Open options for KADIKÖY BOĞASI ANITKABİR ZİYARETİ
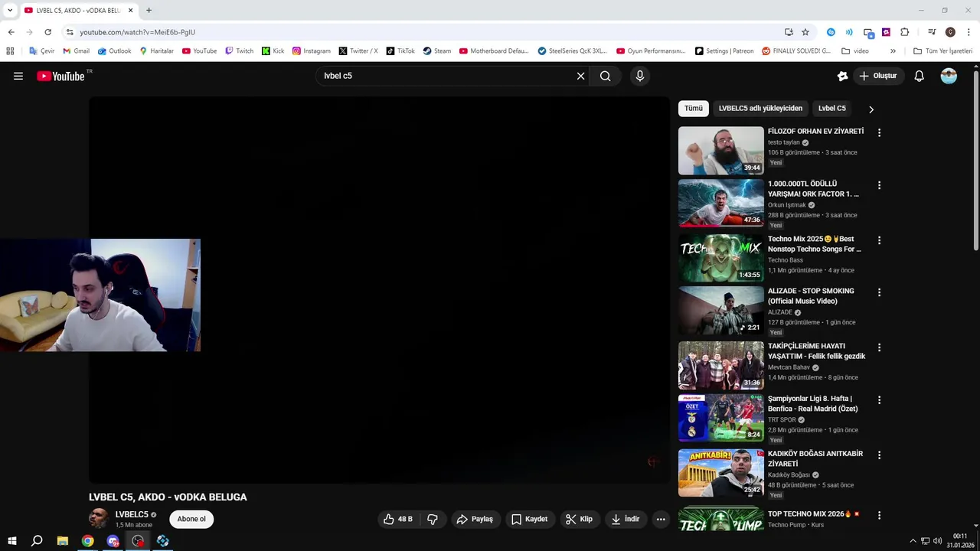 tap(879, 455)
